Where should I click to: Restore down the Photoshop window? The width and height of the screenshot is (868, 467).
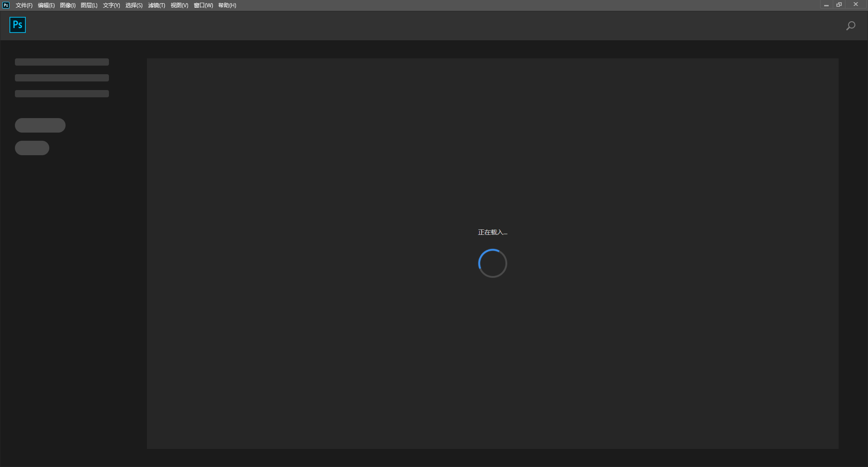pyautogui.click(x=839, y=5)
